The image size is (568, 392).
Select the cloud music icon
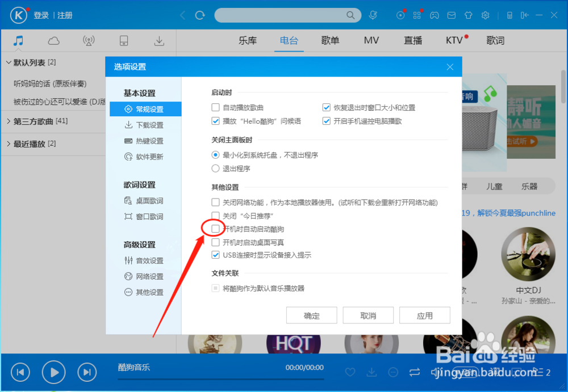tap(53, 40)
